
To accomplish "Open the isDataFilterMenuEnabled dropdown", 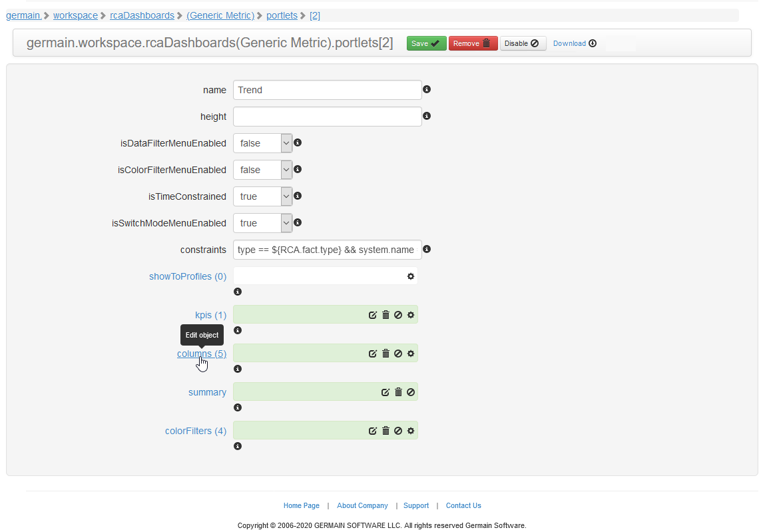I will (x=262, y=143).
